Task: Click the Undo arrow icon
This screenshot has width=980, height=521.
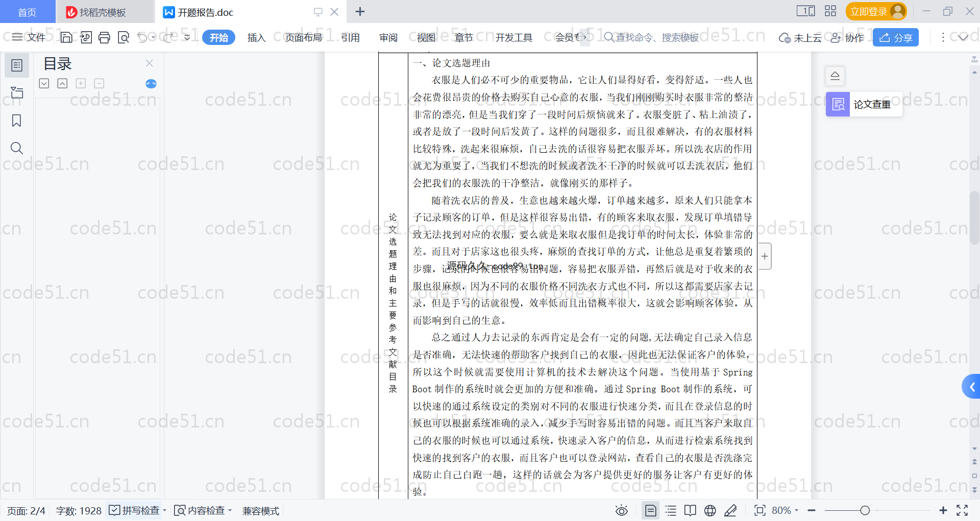Action: tap(142, 37)
